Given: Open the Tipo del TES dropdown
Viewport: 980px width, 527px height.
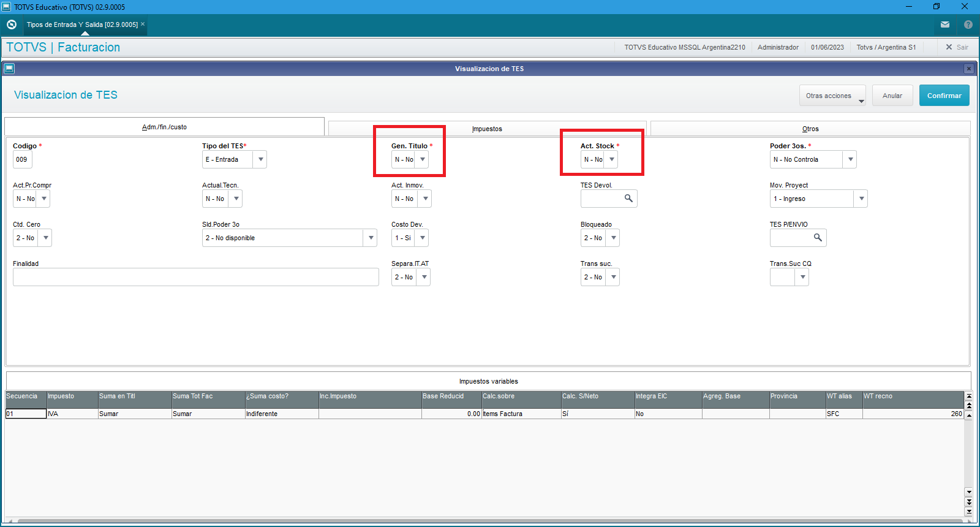Looking at the screenshot, I should point(235,159).
